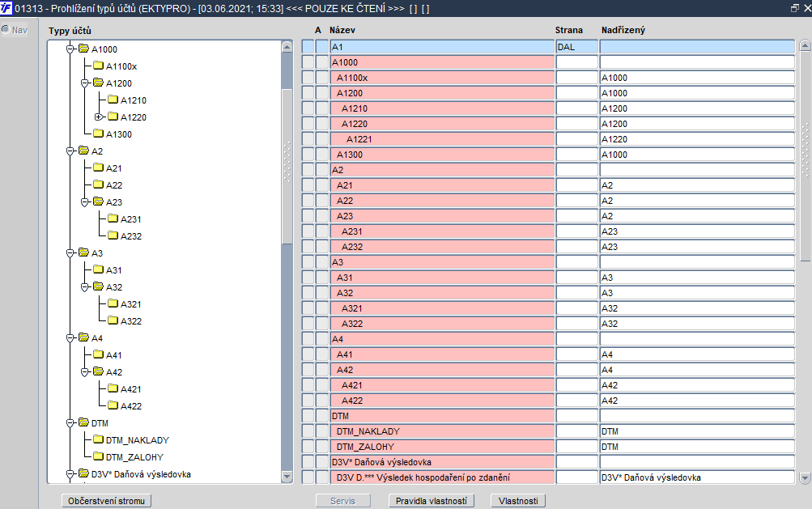Viewport: 812px width, 509px height.
Task: Click the A42 open folder icon
Action: pyautogui.click(x=99, y=371)
